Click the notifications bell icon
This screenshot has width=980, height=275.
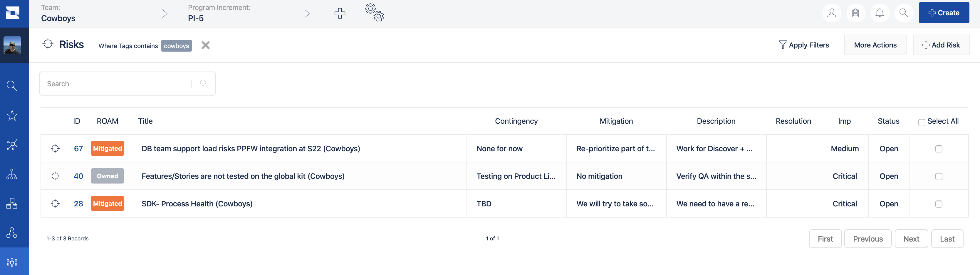[880, 13]
